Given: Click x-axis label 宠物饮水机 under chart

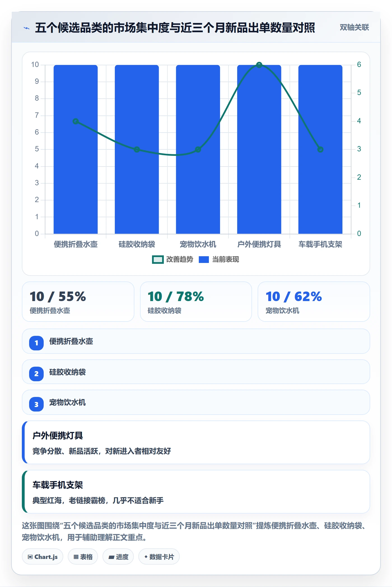Looking at the screenshot, I should pos(198,244).
